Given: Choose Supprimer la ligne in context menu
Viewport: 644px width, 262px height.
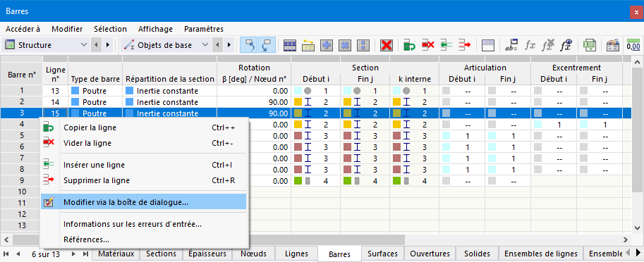Looking at the screenshot, I should tap(144, 180).
